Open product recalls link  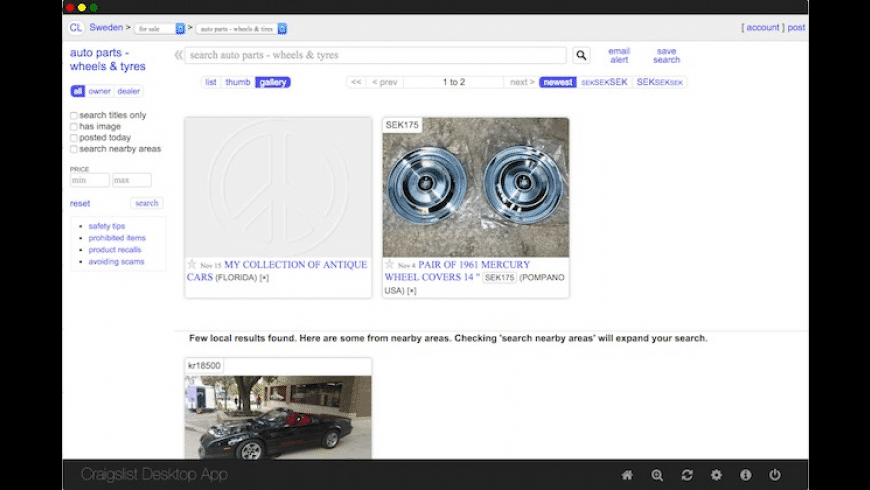(115, 250)
